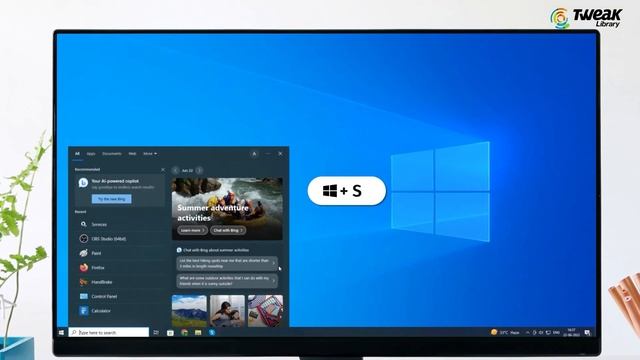
Task: Open Control Panel from recent list
Action: 121,296
